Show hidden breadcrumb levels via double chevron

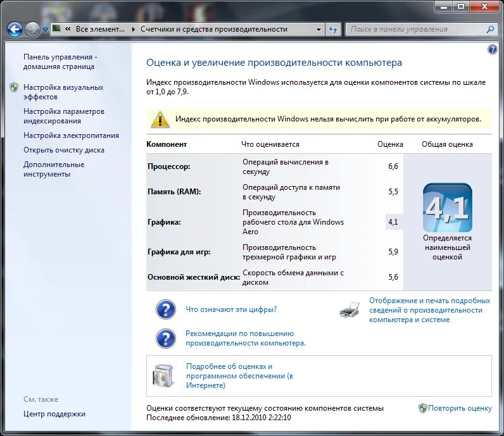pyautogui.click(x=68, y=29)
